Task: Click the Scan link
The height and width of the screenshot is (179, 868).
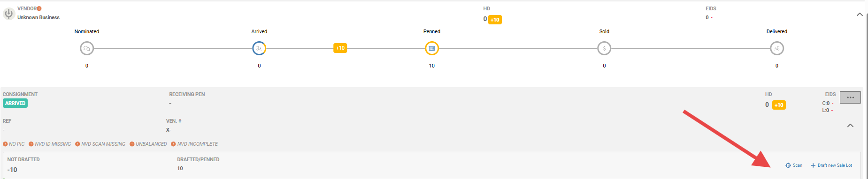Action: [794, 165]
